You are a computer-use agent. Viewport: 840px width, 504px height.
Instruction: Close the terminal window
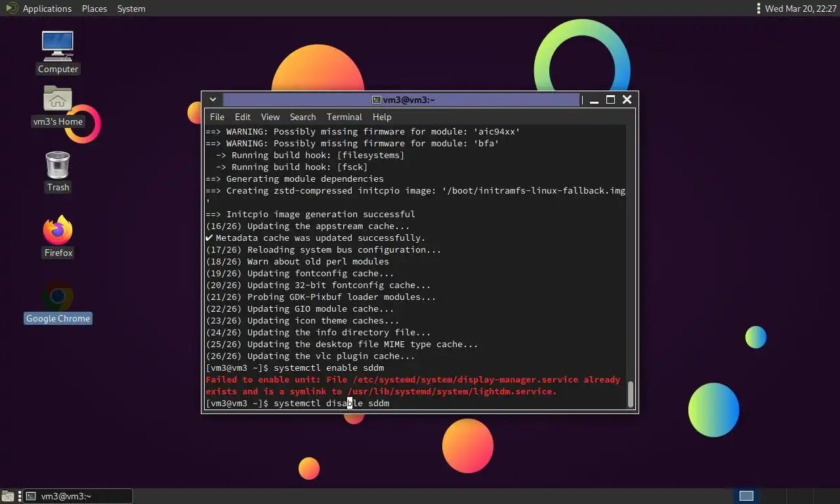point(627,100)
